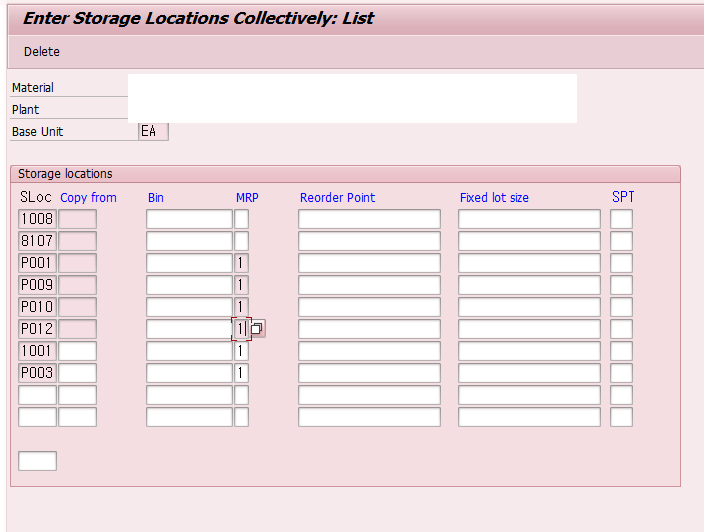Click the MRP column header

pos(247,198)
